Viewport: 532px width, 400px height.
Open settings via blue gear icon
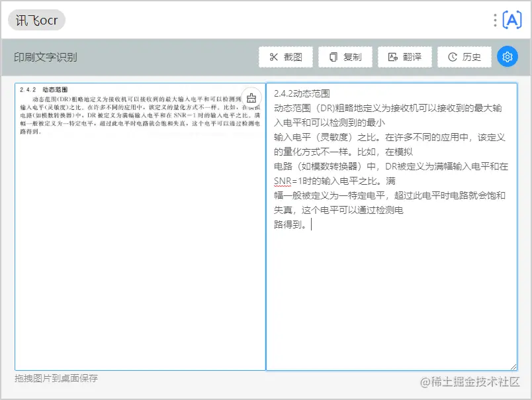(508, 57)
